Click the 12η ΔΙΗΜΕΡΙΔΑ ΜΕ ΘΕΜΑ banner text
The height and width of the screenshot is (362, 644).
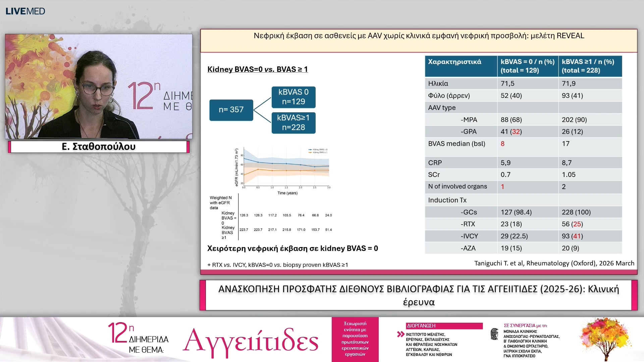[138, 339]
